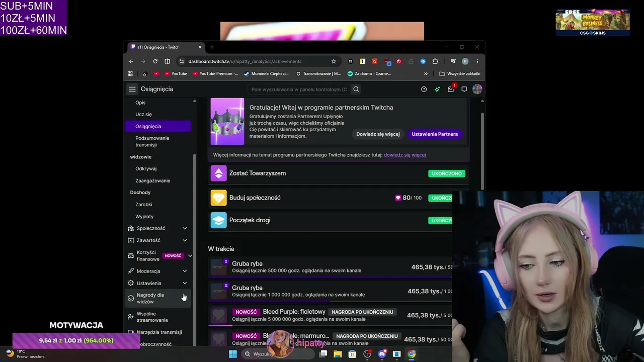The width and height of the screenshot is (644, 362).
Task: Click the green sparkle icon in dashboard header
Action: [x=437, y=89]
